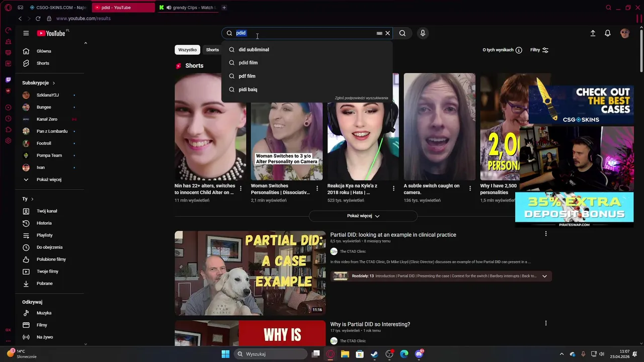Click 'Zgłoś podpowiedzi wyszukiwania' link
The width and height of the screenshot is (644, 362).
click(x=361, y=99)
